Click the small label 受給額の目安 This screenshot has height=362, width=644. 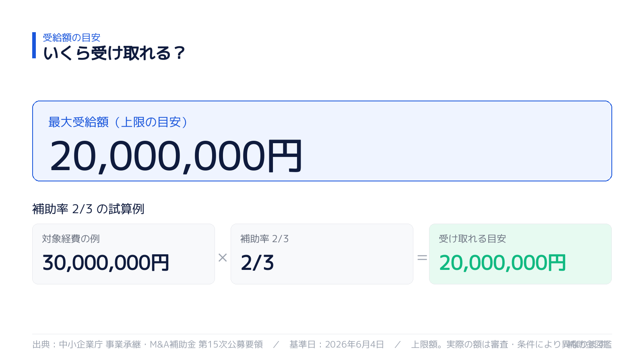point(71,37)
